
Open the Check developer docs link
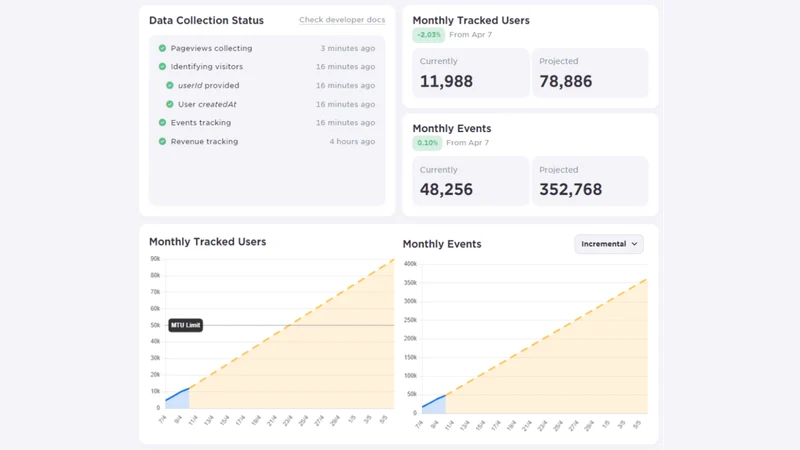tap(342, 20)
